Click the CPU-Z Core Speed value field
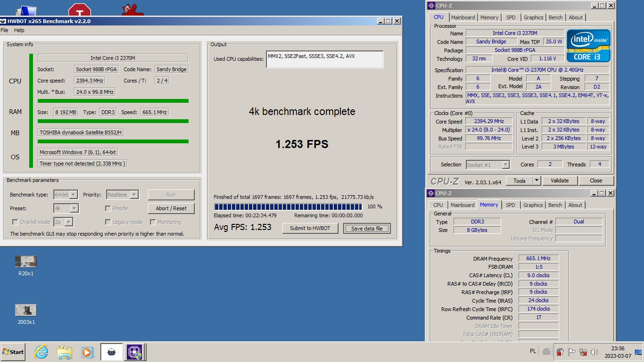This screenshot has height=362, width=644. pyautogui.click(x=489, y=121)
